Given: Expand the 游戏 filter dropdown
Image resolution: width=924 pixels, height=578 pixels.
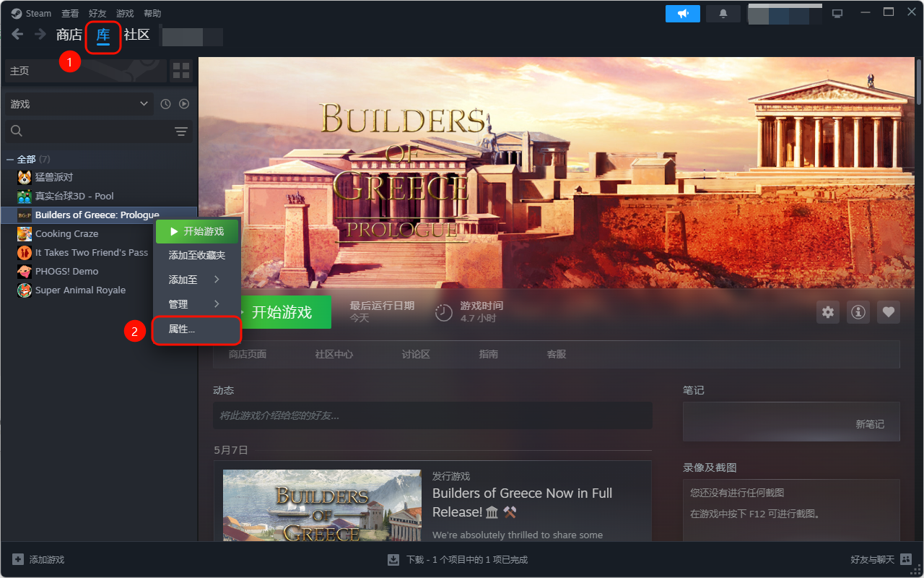Looking at the screenshot, I should point(79,104).
